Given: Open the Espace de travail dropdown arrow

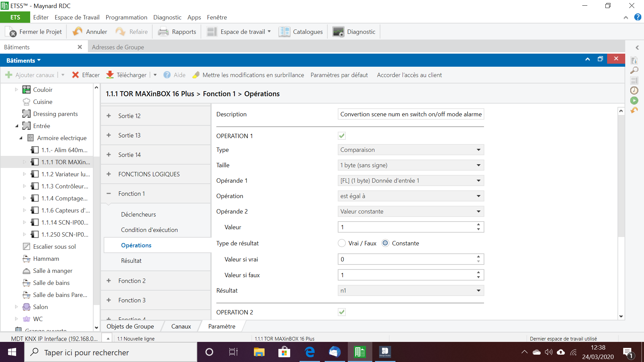Looking at the screenshot, I should tap(269, 32).
